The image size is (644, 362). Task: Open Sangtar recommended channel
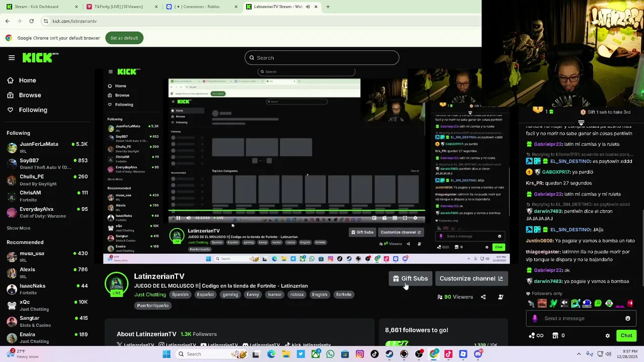(47, 321)
